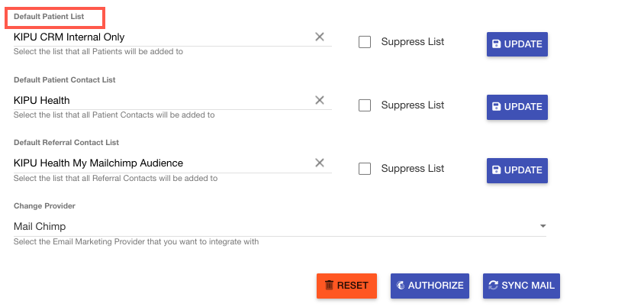This screenshot has width=644, height=307.
Task: Update the Default Patient Contact List
Action: pos(517,107)
